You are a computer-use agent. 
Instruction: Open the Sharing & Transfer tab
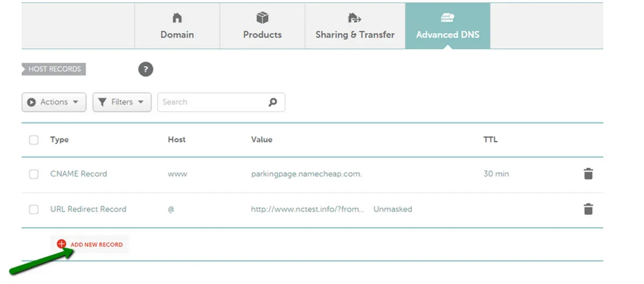click(x=355, y=26)
